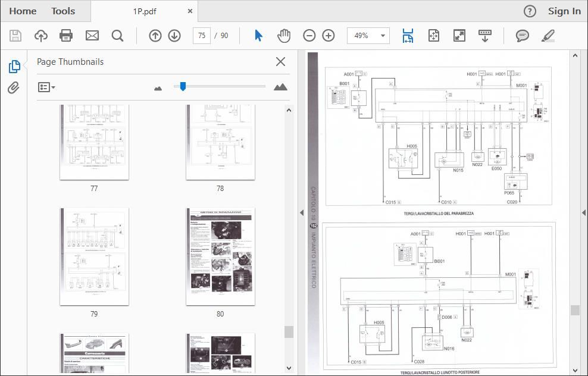
Task: Click the Save file icon
Action: point(15,36)
